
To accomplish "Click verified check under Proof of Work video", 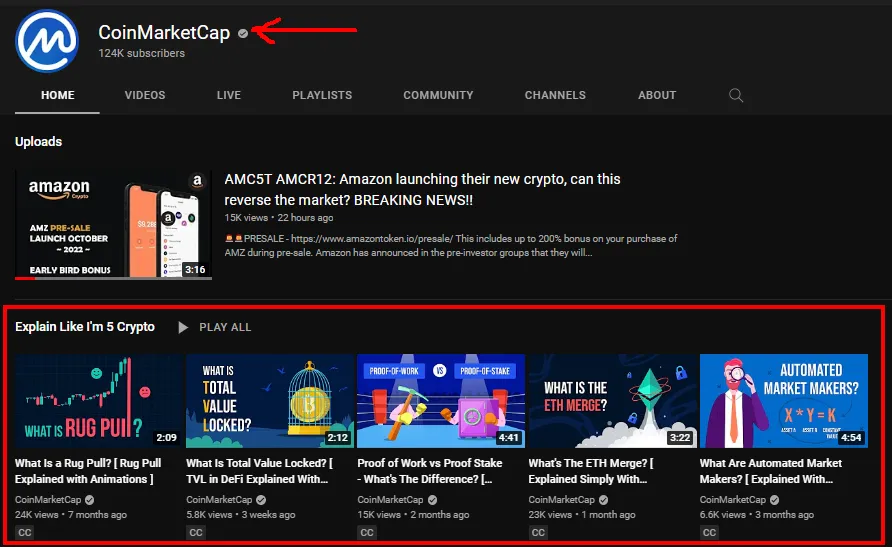I will click(x=432, y=500).
